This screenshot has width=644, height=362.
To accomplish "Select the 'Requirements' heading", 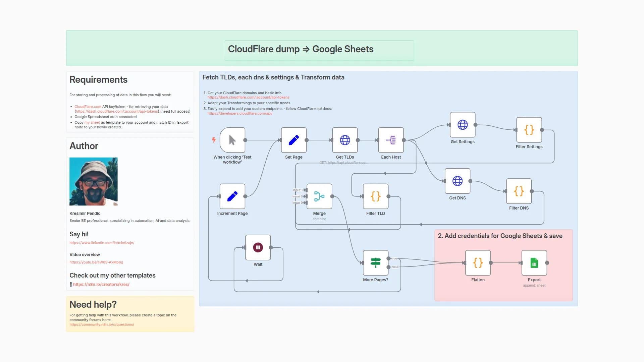I will pyautogui.click(x=98, y=79).
